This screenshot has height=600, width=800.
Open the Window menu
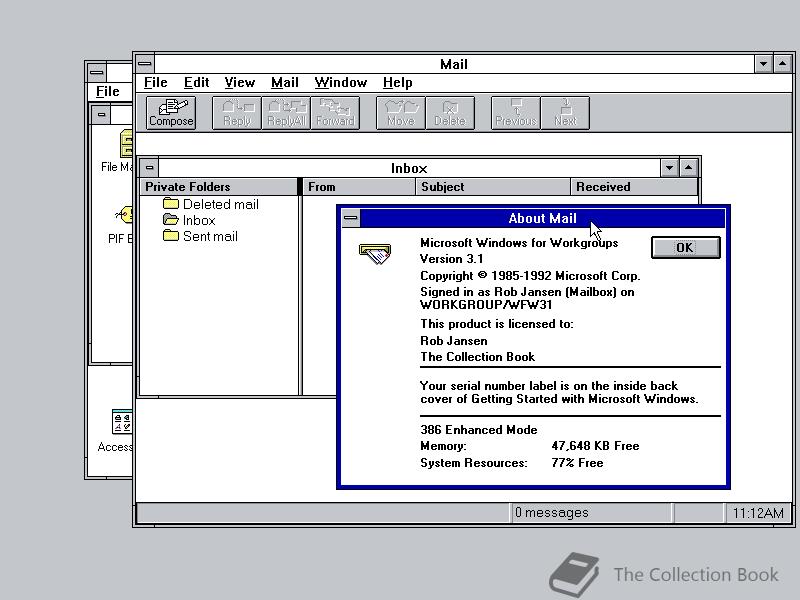coord(340,83)
